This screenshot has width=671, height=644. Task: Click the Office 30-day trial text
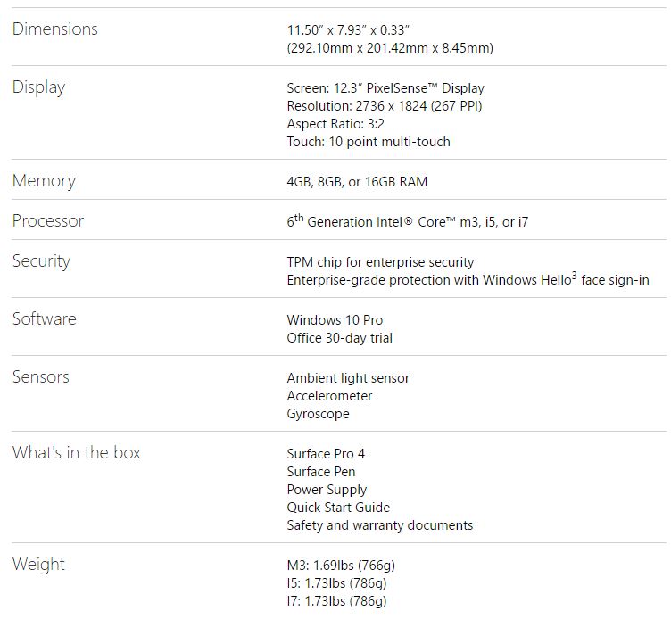coord(339,338)
